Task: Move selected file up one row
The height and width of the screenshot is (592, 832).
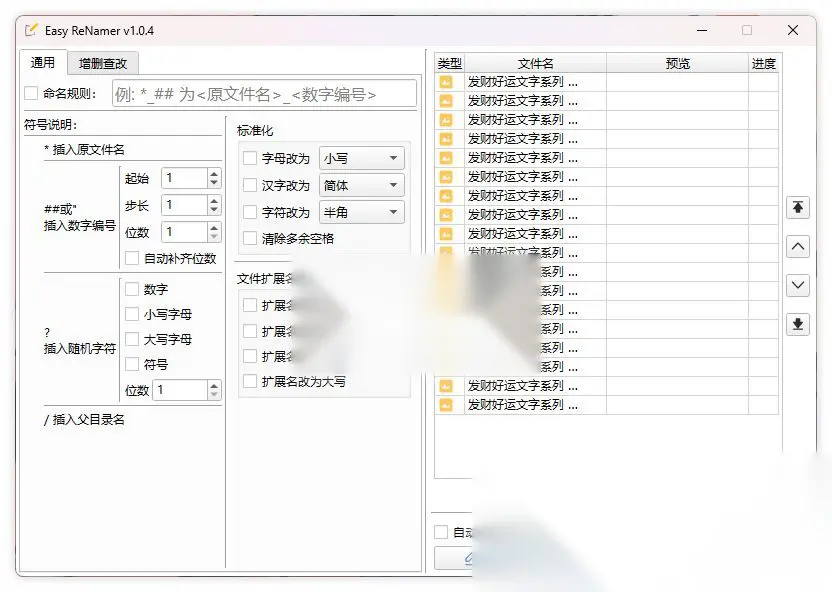Action: 798,246
